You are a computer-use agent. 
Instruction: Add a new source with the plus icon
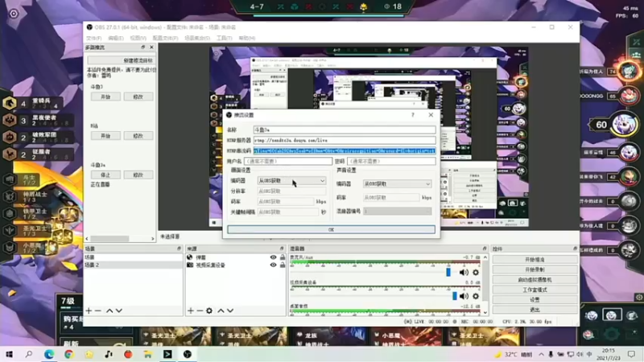pyautogui.click(x=191, y=311)
